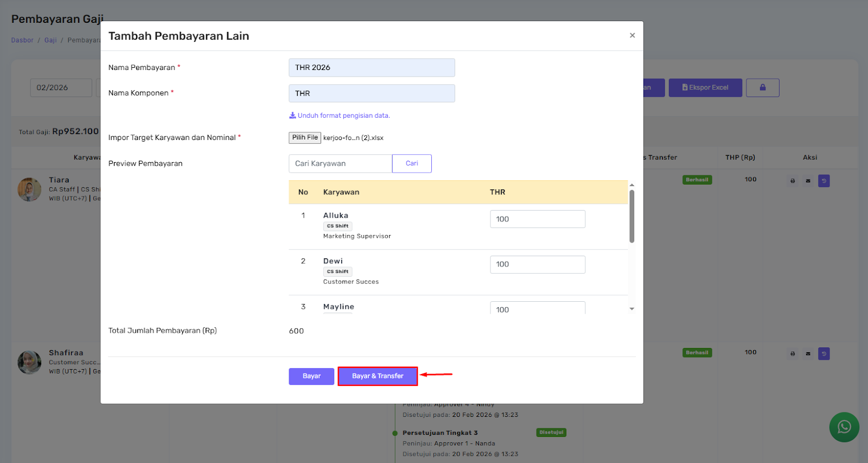Screen dimensions: 868x463
Task: Click the Cari search button
Action: pyautogui.click(x=412, y=163)
